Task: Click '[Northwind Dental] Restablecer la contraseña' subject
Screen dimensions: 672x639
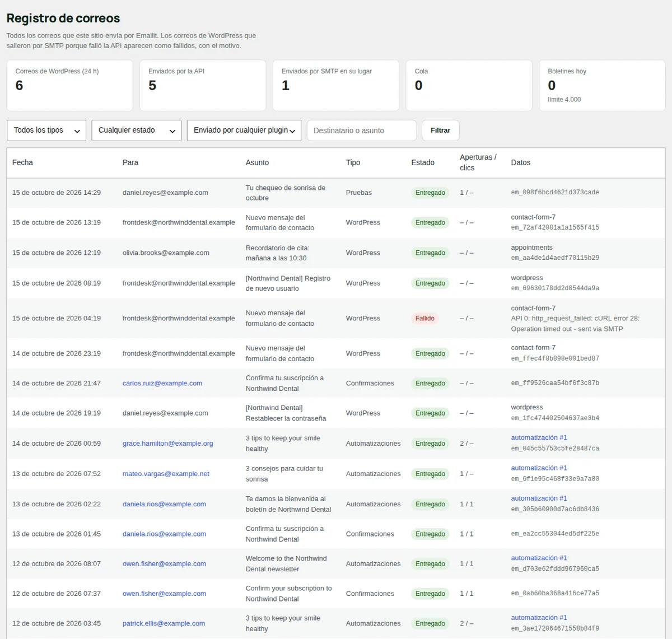Action: pyautogui.click(x=286, y=413)
